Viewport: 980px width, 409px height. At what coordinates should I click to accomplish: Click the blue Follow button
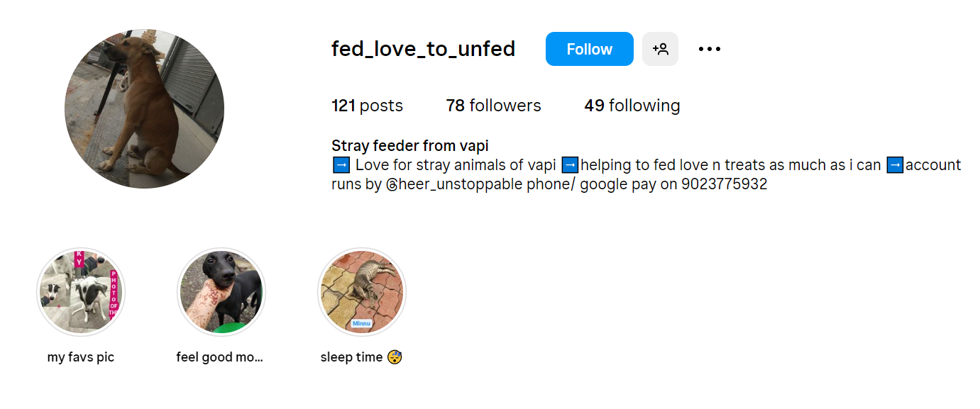pos(589,49)
